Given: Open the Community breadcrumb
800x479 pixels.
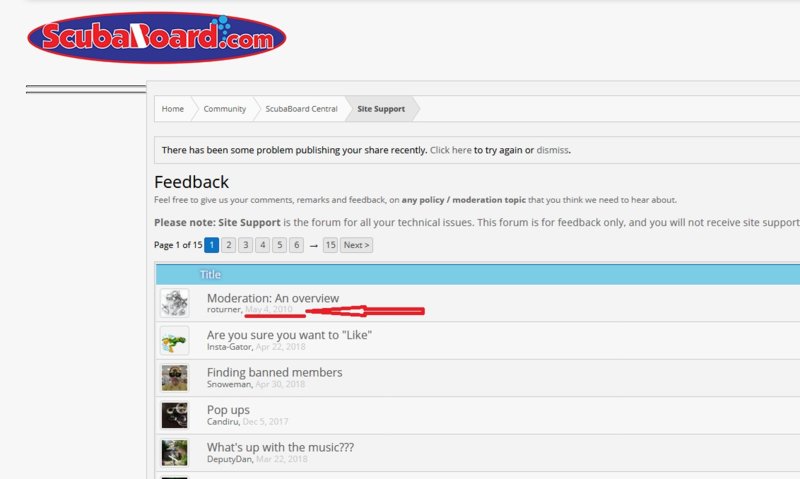Looking at the screenshot, I should (x=224, y=109).
